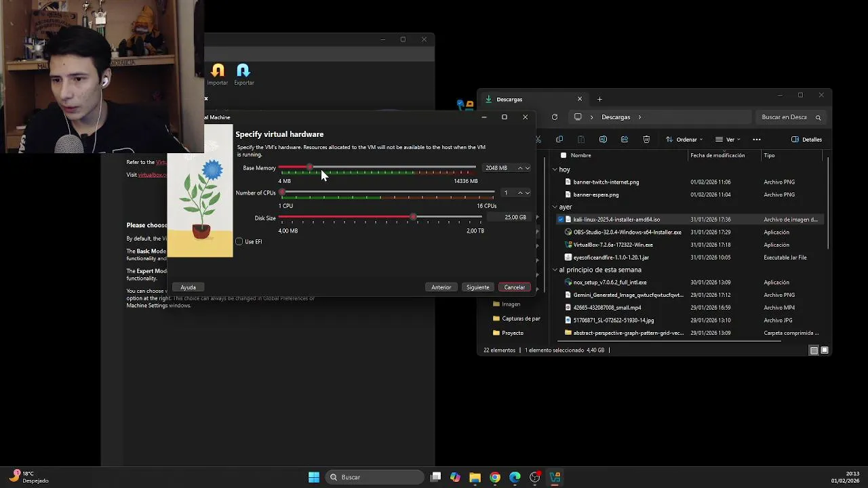Increase Number of CPUs with up arrow
This screenshot has height=488, width=868.
click(520, 193)
